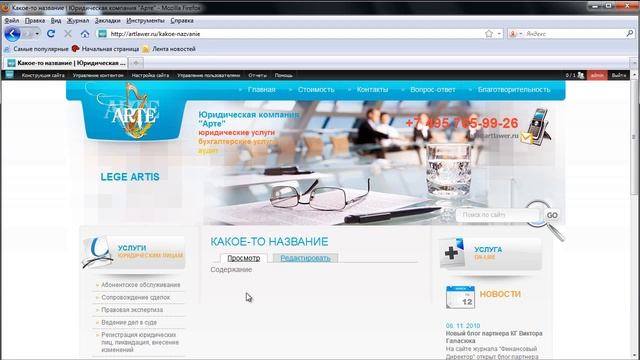The width and height of the screenshot is (640, 360).
Task: Open Правовая экспертиза service link
Action: (132, 310)
